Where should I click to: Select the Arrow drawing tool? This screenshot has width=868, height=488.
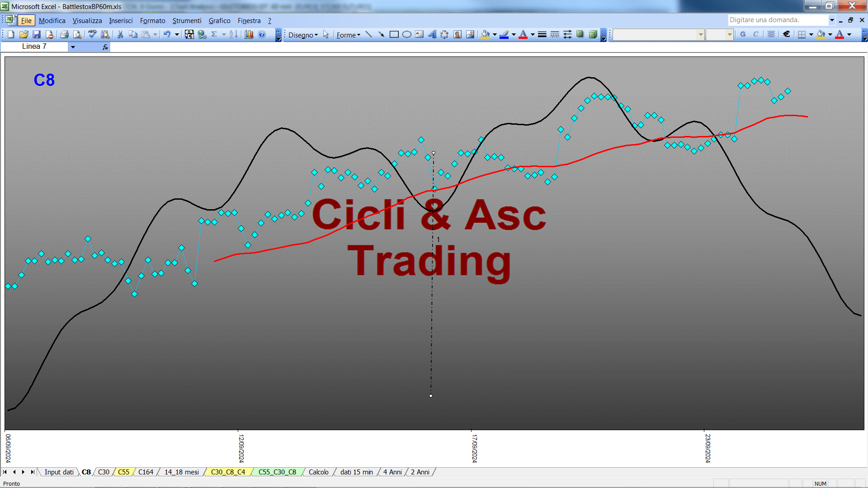(381, 34)
